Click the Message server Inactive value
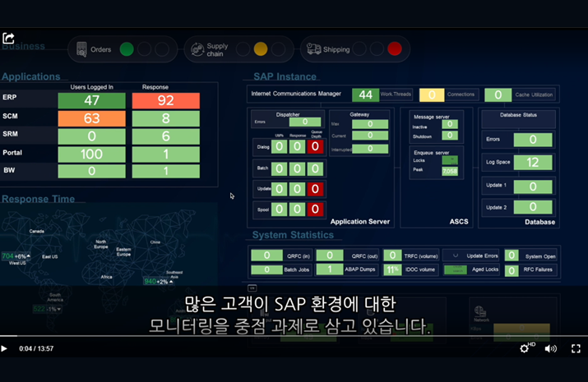Viewport: 588px width, 382px height. (x=450, y=124)
